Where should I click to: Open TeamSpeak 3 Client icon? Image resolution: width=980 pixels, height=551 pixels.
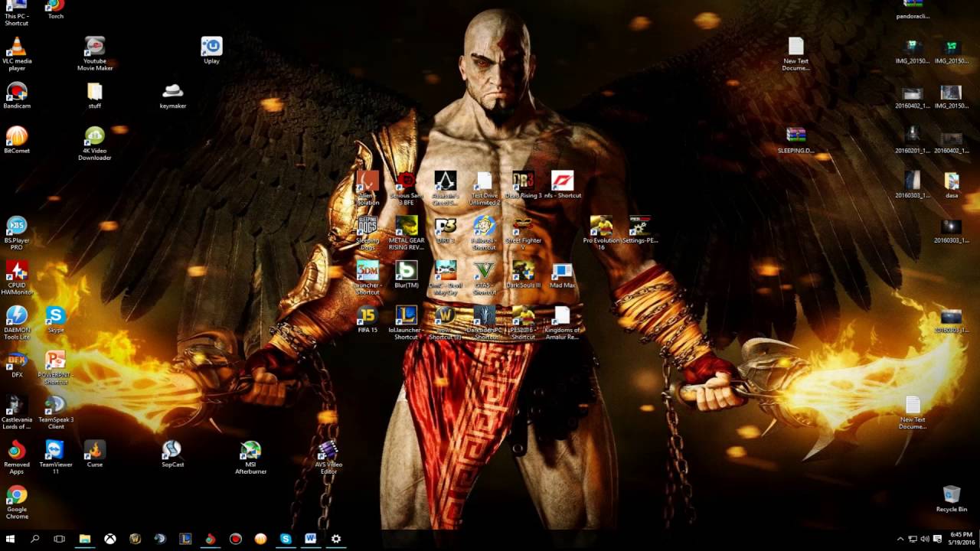click(x=55, y=413)
